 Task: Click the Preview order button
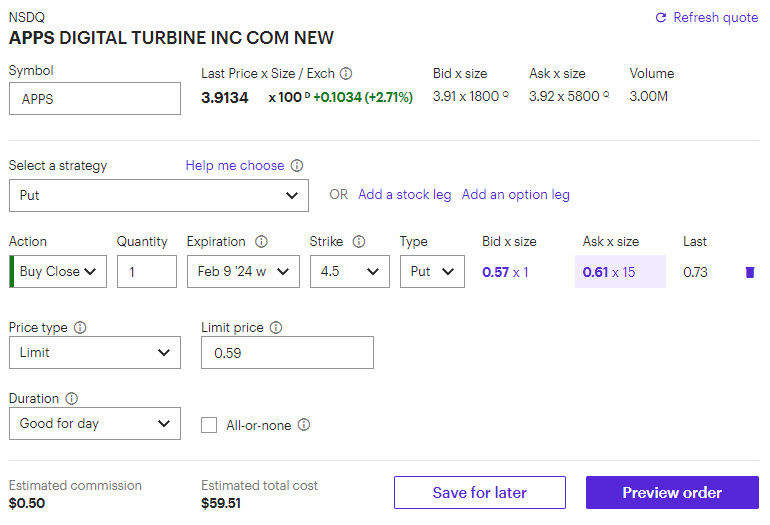672,493
